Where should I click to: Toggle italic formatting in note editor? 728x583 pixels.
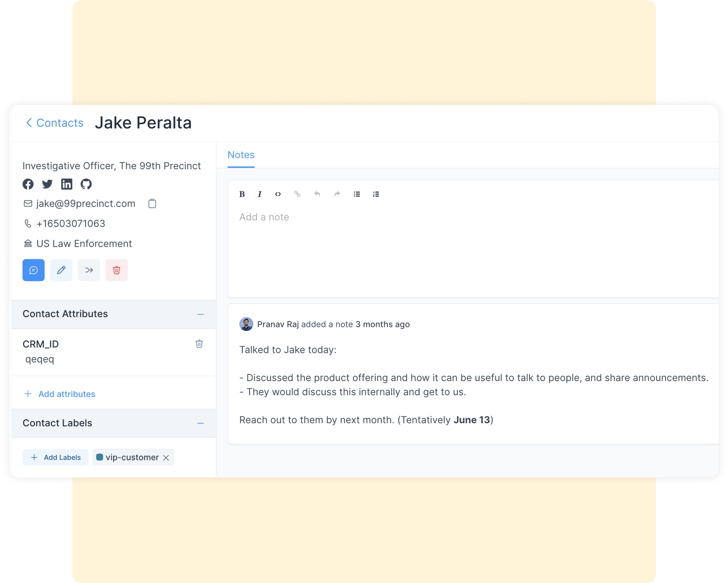pos(259,194)
